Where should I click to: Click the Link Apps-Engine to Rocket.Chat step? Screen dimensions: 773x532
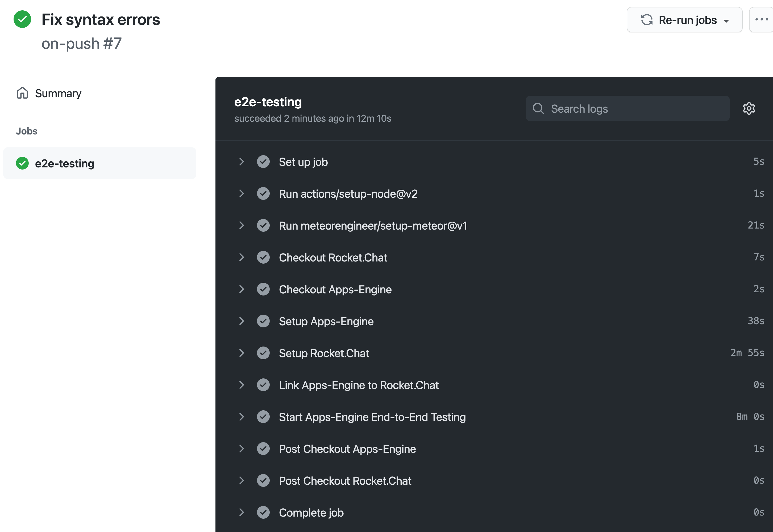tap(359, 385)
